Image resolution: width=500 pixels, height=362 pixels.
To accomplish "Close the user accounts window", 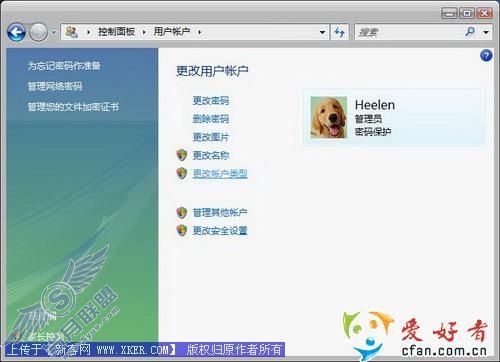I will (x=484, y=13).
